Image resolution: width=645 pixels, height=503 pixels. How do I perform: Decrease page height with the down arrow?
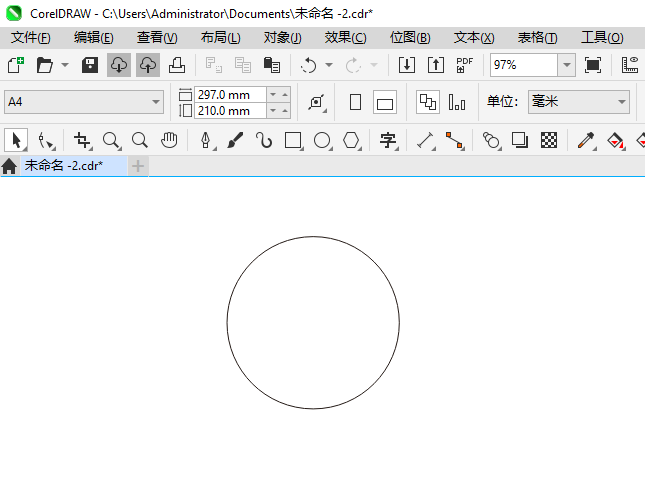(273, 111)
